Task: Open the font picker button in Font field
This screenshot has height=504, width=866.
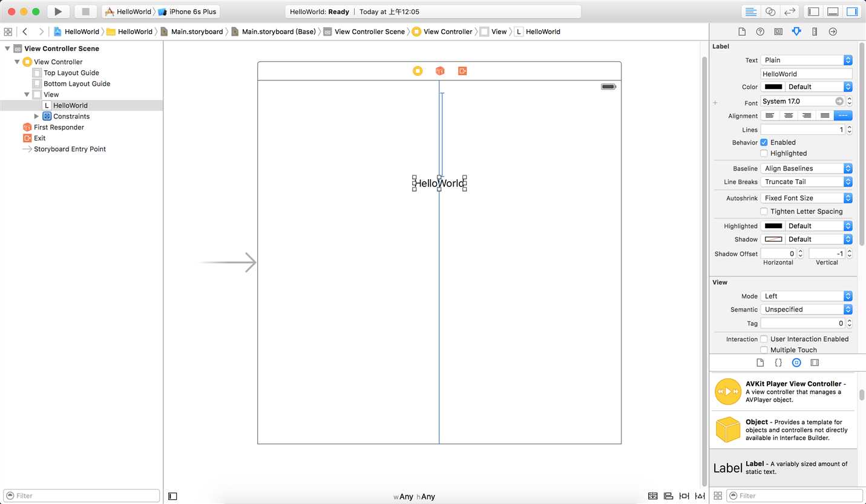Action: pos(839,101)
